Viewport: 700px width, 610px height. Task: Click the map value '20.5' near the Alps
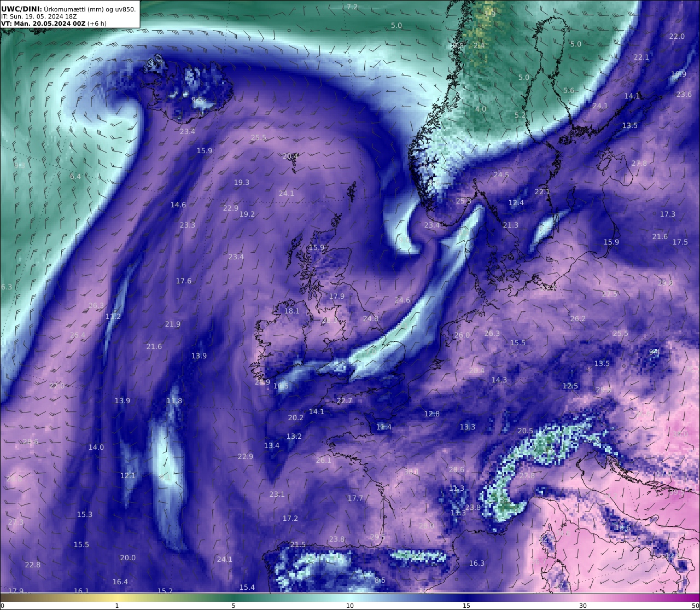pos(526,431)
